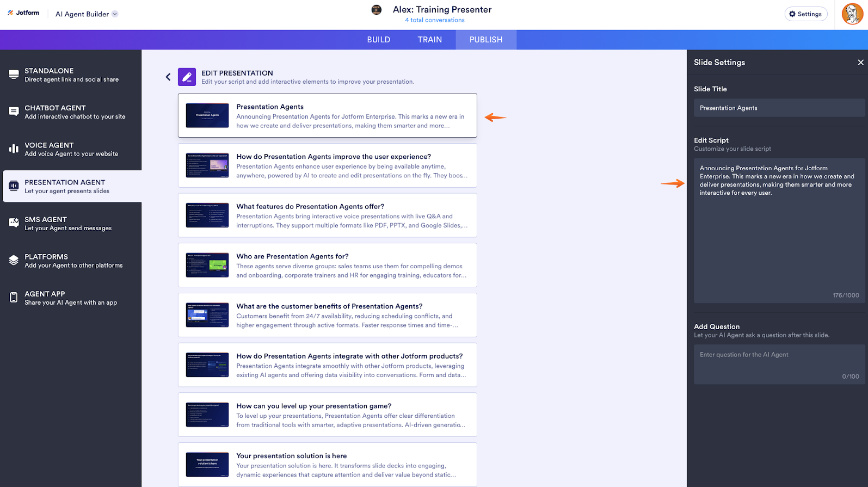The height and width of the screenshot is (487, 868).
Task: Select 'How can you level up your presentation game?'
Action: (314, 406)
